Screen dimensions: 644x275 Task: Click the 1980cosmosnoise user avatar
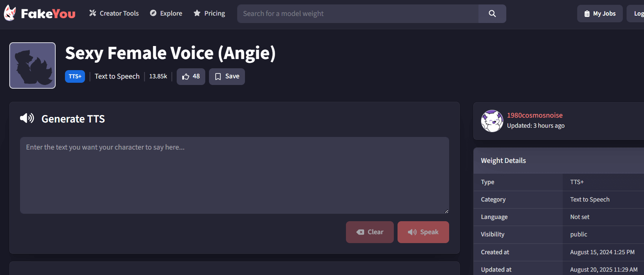point(492,121)
